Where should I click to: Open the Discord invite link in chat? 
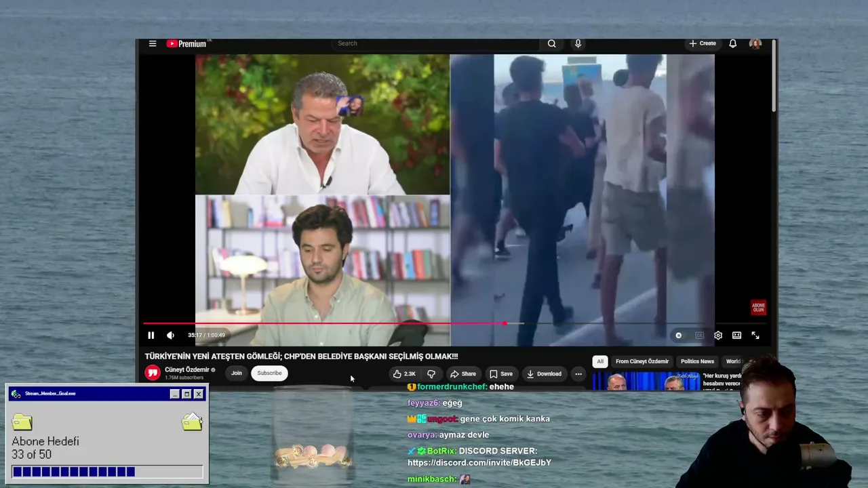click(479, 463)
